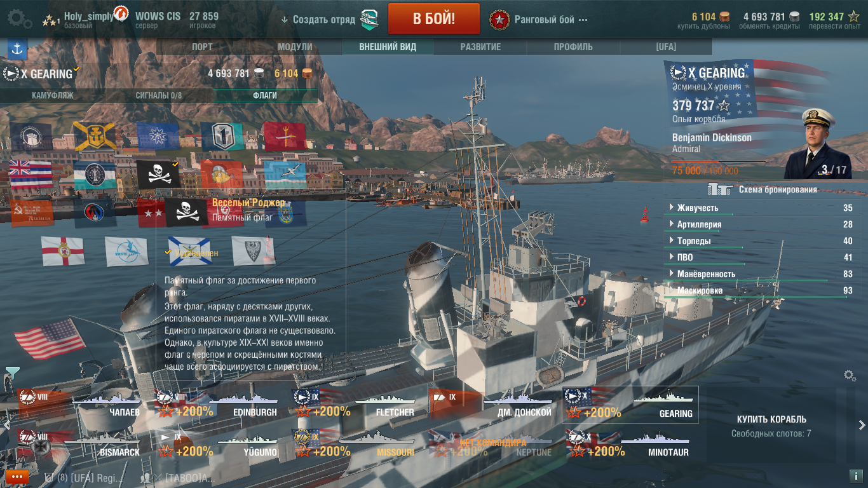Viewport: 868px width, 488px height.
Task: Expand the Живучесть parameter section
Action: (759, 208)
